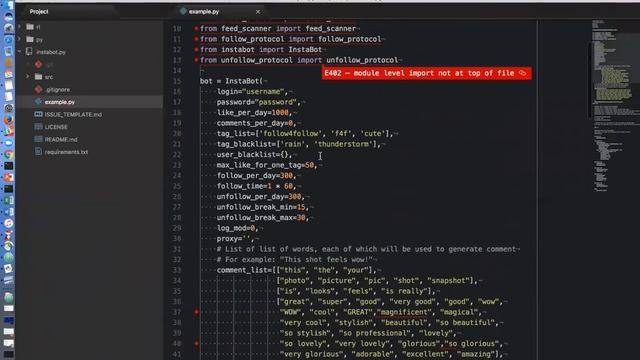Click the unfollow_break_min=15 line

tap(263, 207)
